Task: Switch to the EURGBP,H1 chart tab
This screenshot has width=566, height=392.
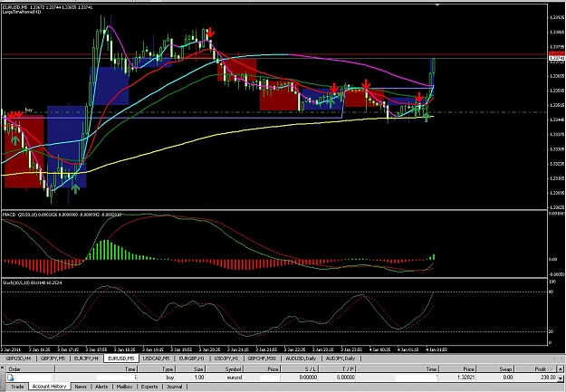Action: click(192, 359)
